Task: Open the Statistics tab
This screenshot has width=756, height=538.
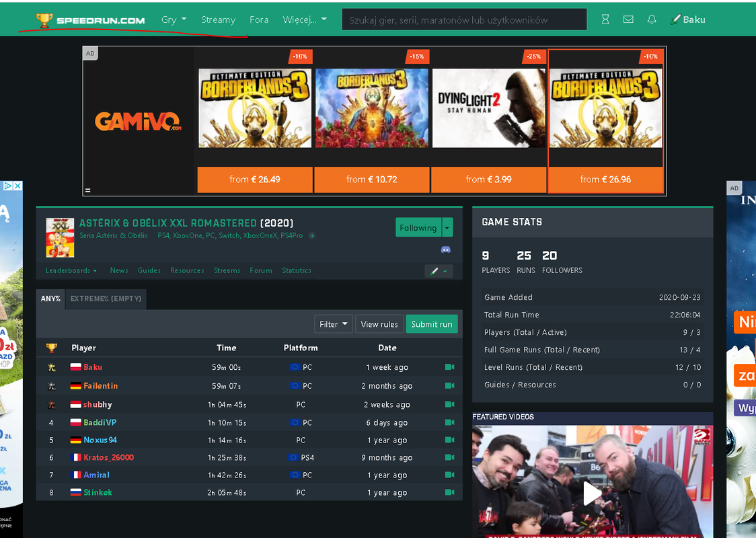Action: (x=297, y=270)
